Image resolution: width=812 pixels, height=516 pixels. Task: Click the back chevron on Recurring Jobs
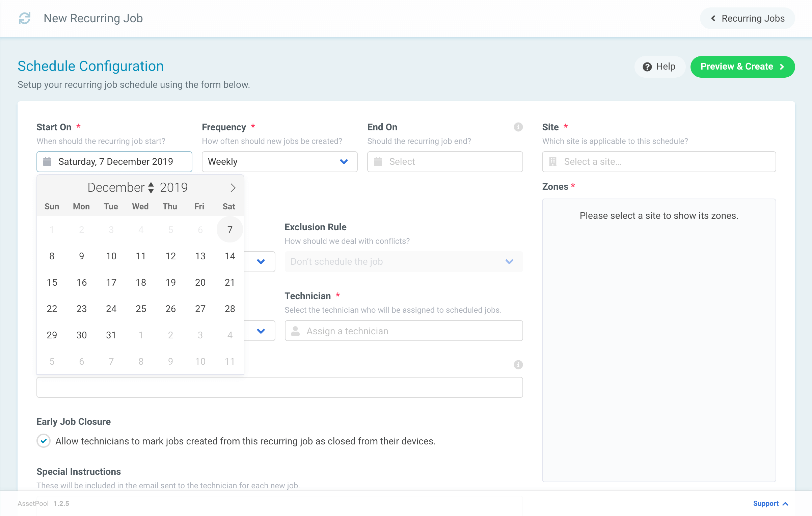(x=713, y=18)
